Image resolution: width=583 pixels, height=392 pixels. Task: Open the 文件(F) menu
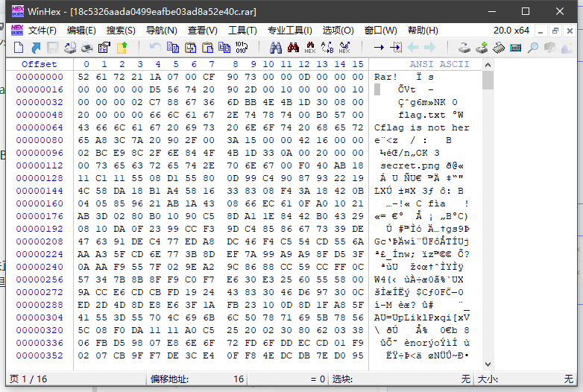pos(42,31)
